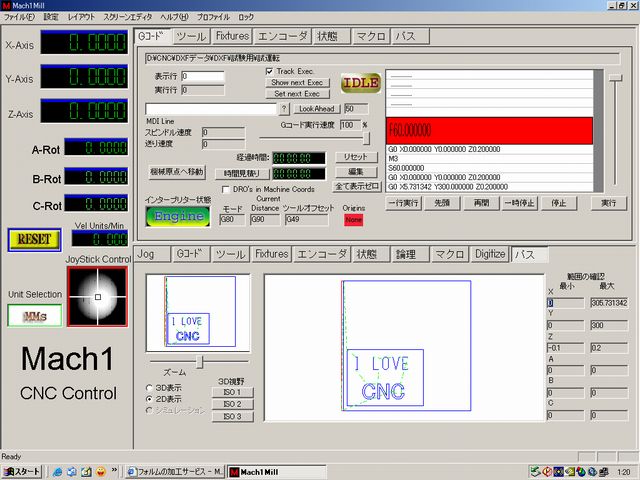Open the Jog tab in lower panel
The image size is (640, 480).
152,254
